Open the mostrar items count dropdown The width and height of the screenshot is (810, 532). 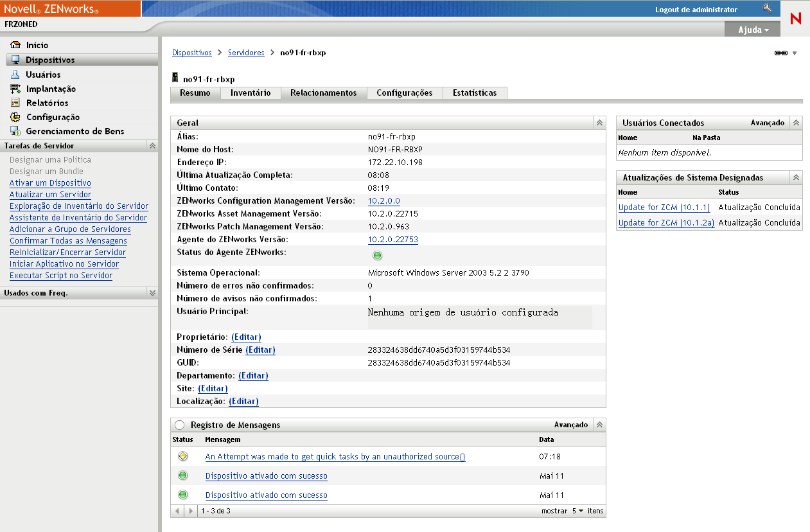tap(578, 511)
